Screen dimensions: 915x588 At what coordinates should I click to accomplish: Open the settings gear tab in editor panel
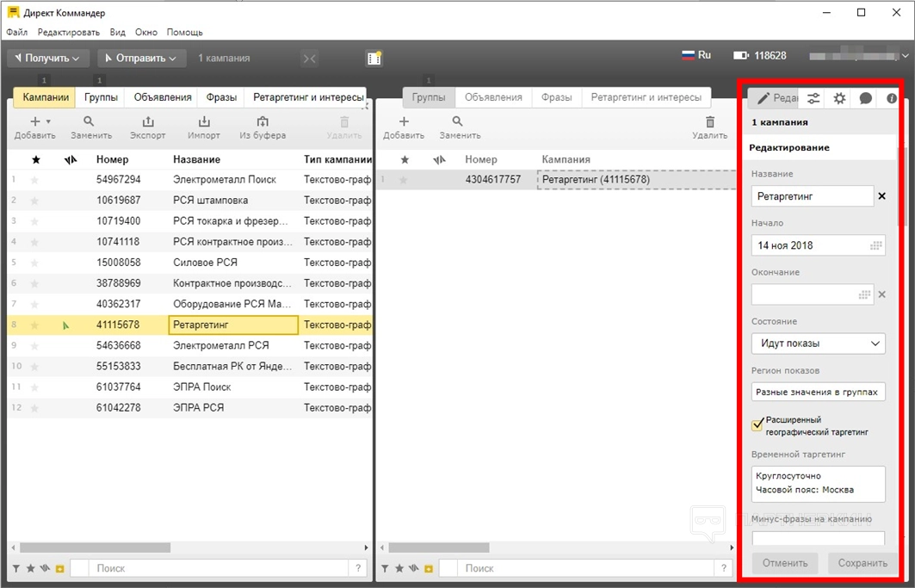(x=839, y=98)
